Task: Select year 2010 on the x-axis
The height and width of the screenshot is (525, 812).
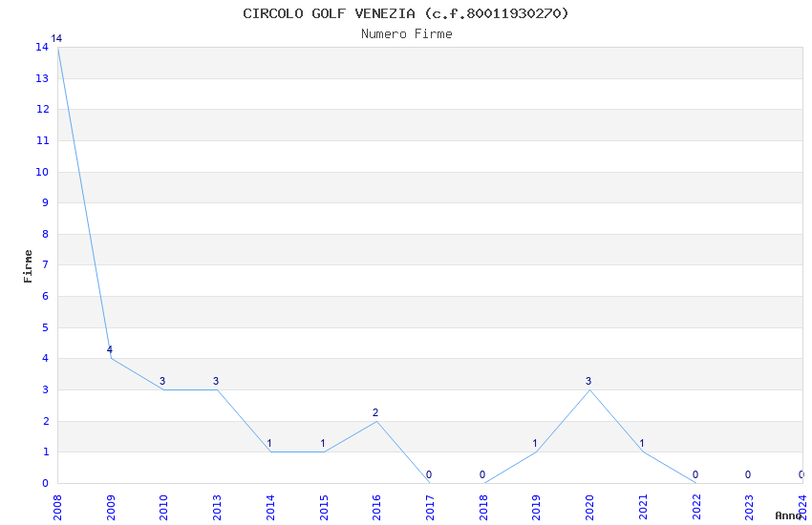Action: (163, 508)
